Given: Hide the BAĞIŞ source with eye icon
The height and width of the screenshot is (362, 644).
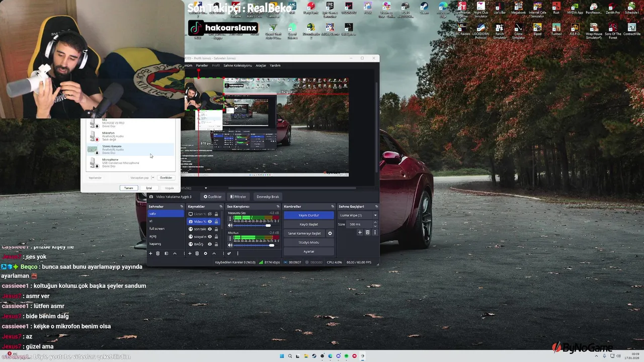Looking at the screenshot, I should (x=210, y=244).
